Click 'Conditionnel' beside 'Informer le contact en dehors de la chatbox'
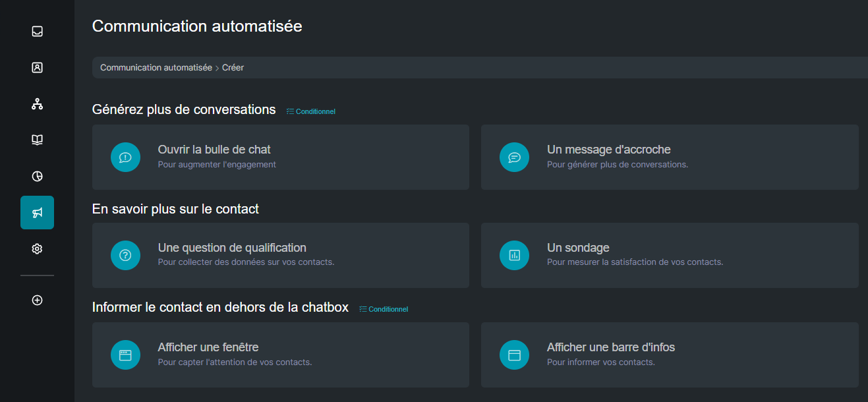This screenshot has width=868, height=402. pyautogui.click(x=383, y=308)
